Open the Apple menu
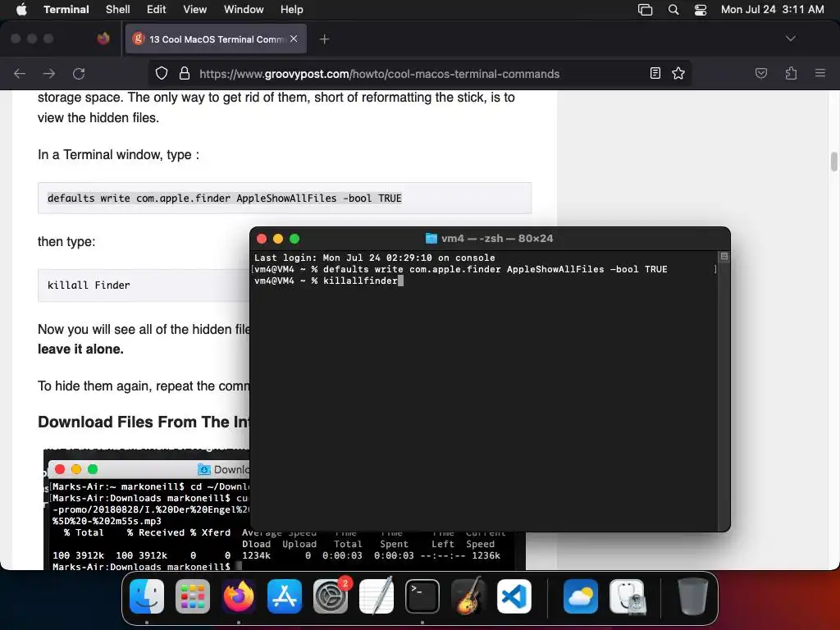This screenshot has height=630, width=840. [21, 10]
